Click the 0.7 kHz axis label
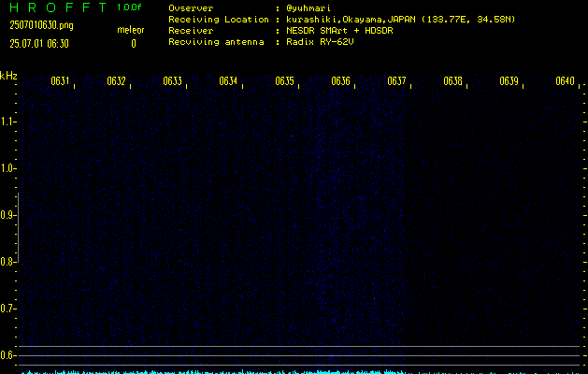The height and width of the screenshot is (374, 588). (7, 309)
